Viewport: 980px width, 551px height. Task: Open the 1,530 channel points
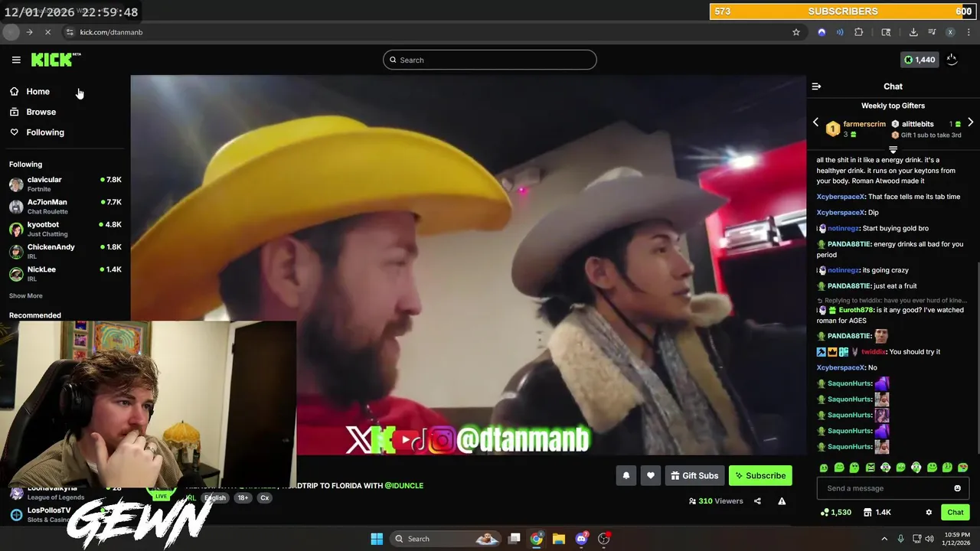coord(836,512)
